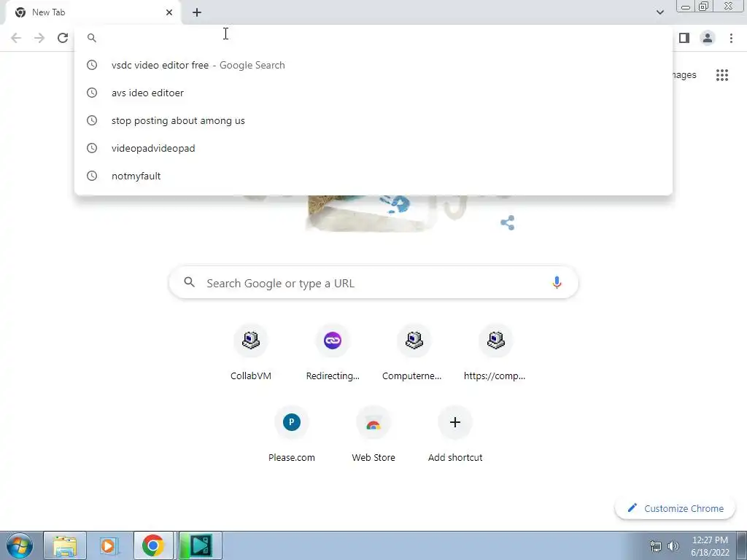Open a new tab with plus button
The image size is (747, 560).
click(x=197, y=12)
